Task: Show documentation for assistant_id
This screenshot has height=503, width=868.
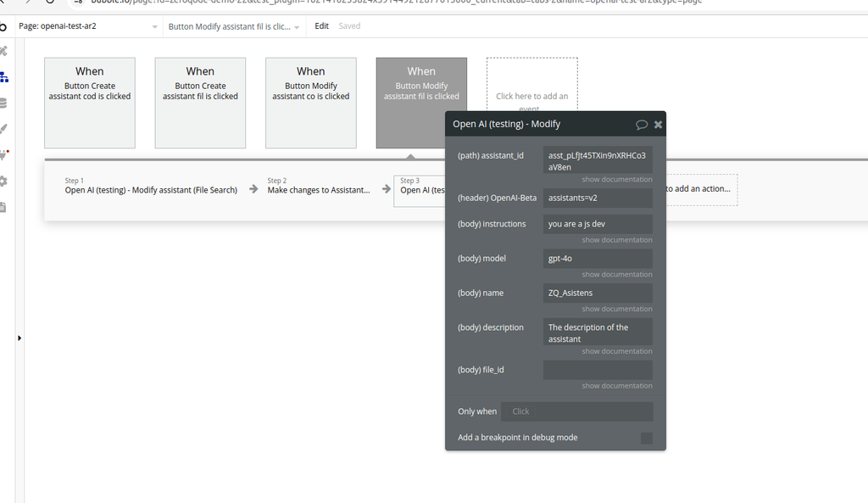Action: coord(617,180)
